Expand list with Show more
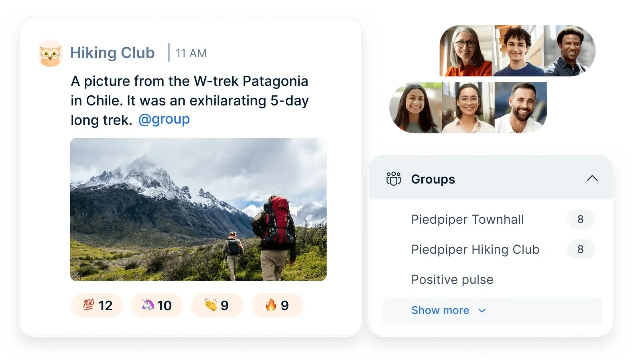642x364 pixels. [x=440, y=310]
